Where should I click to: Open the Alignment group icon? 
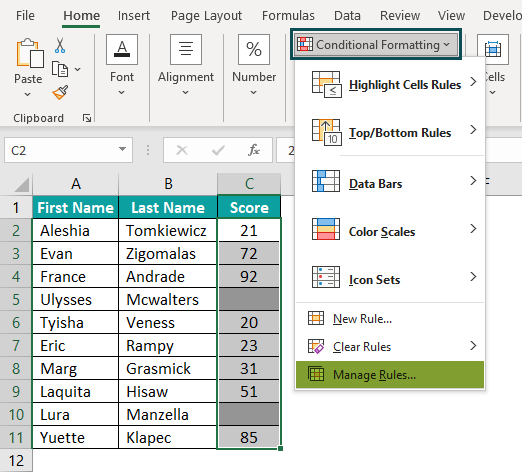click(186, 49)
